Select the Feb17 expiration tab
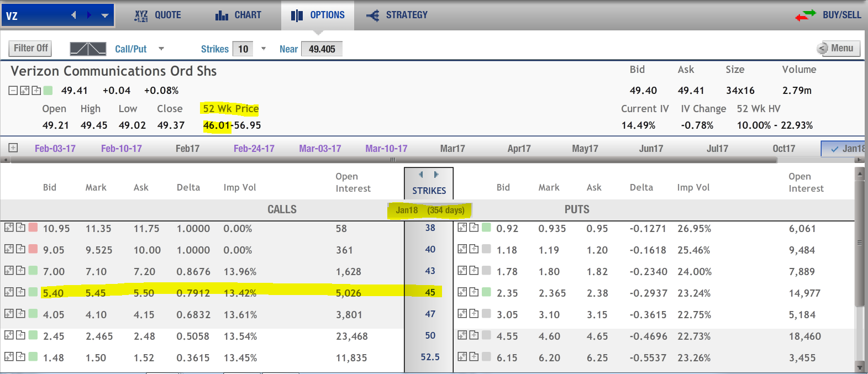Viewport: 868px width, 374px height. [187, 149]
